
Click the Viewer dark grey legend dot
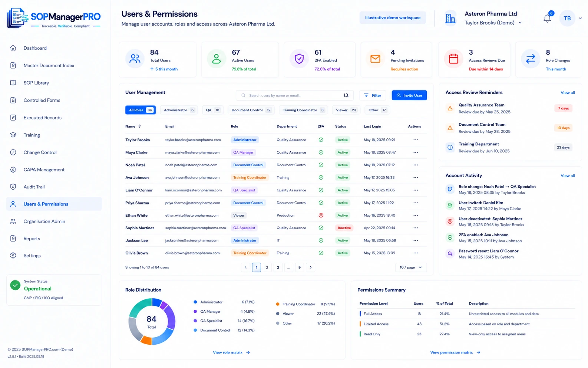pyautogui.click(x=278, y=314)
